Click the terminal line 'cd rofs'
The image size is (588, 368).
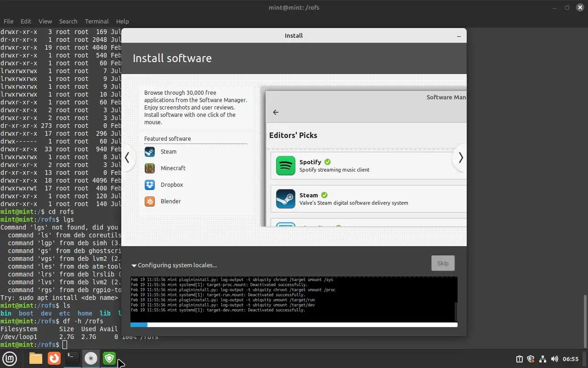click(x=37, y=212)
